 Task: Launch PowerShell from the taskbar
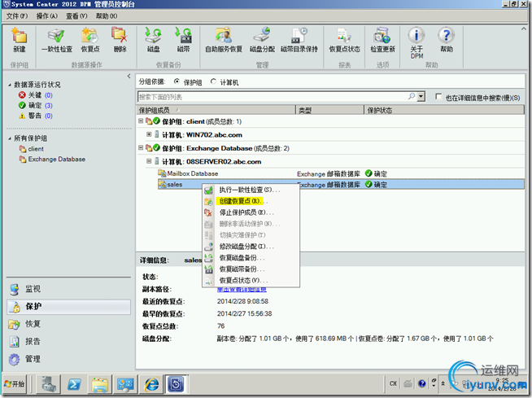click(74, 384)
